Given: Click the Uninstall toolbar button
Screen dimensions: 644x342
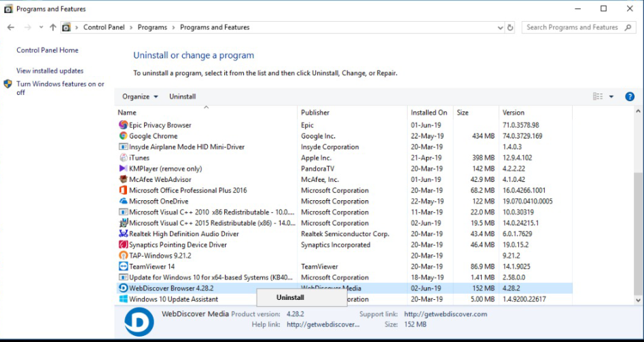Looking at the screenshot, I should click(x=182, y=97).
